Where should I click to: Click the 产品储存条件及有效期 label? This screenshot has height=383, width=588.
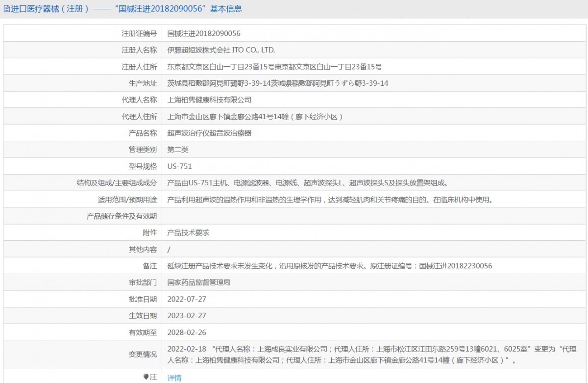122,216
